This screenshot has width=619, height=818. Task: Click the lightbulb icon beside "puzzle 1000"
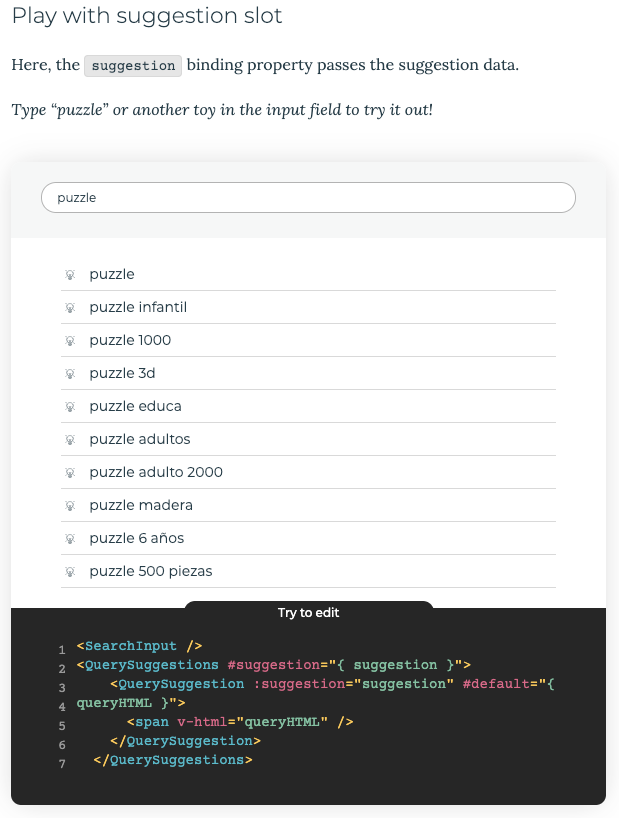coord(70,340)
